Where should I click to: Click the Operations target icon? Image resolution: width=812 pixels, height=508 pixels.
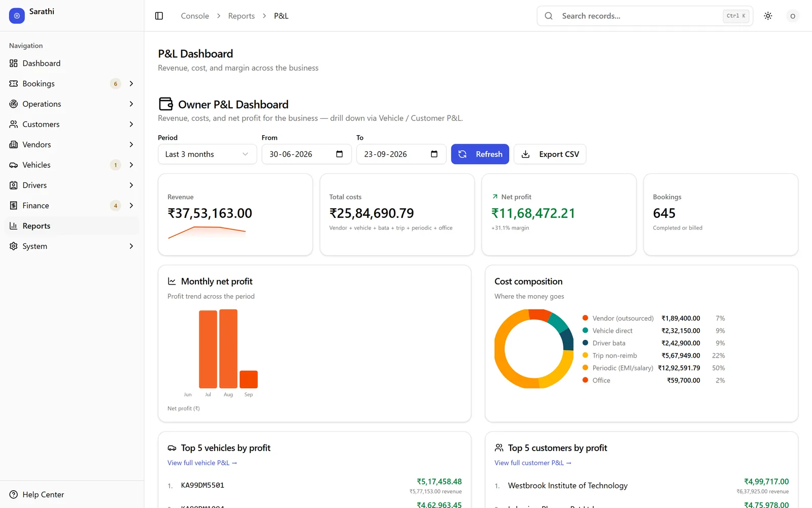(x=14, y=104)
